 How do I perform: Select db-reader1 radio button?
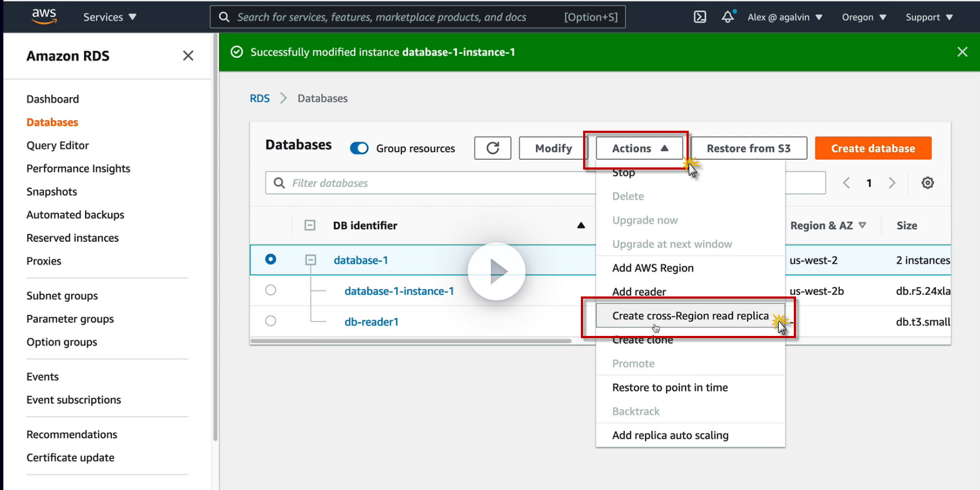coord(271,321)
